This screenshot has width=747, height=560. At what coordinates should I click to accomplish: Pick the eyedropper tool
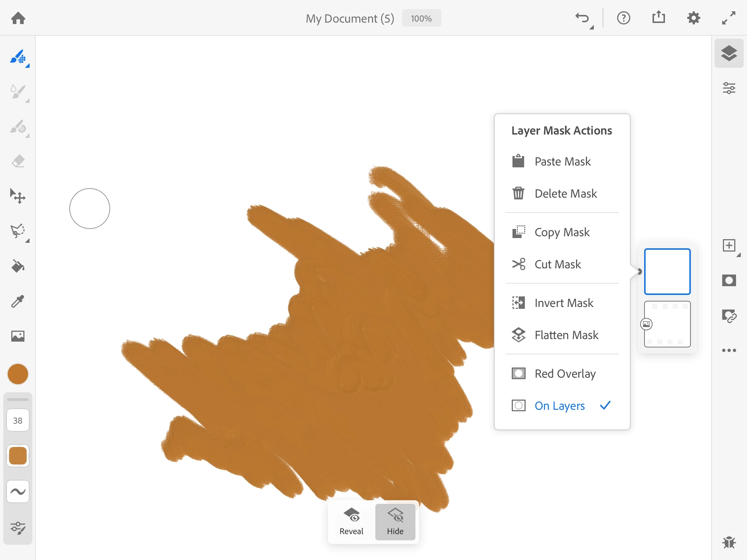pyautogui.click(x=18, y=301)
